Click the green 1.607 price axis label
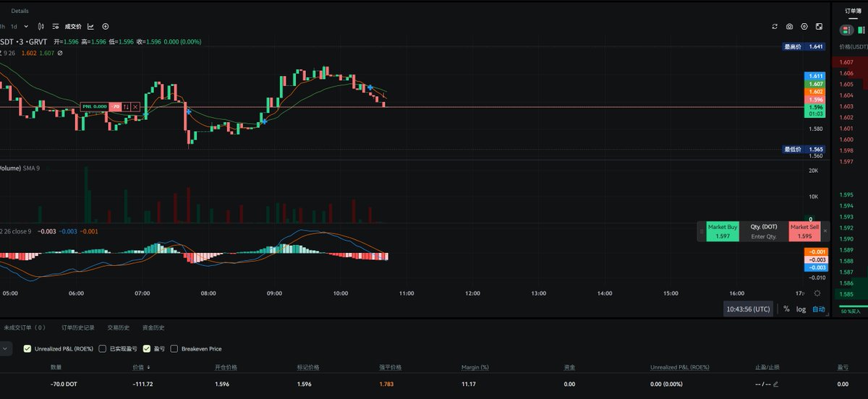 (815, 84)
